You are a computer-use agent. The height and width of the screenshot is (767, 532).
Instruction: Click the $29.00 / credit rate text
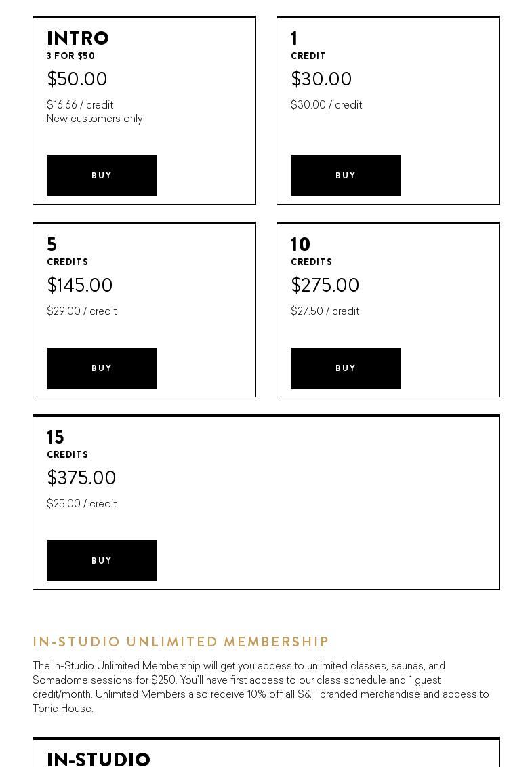(81, 311)
